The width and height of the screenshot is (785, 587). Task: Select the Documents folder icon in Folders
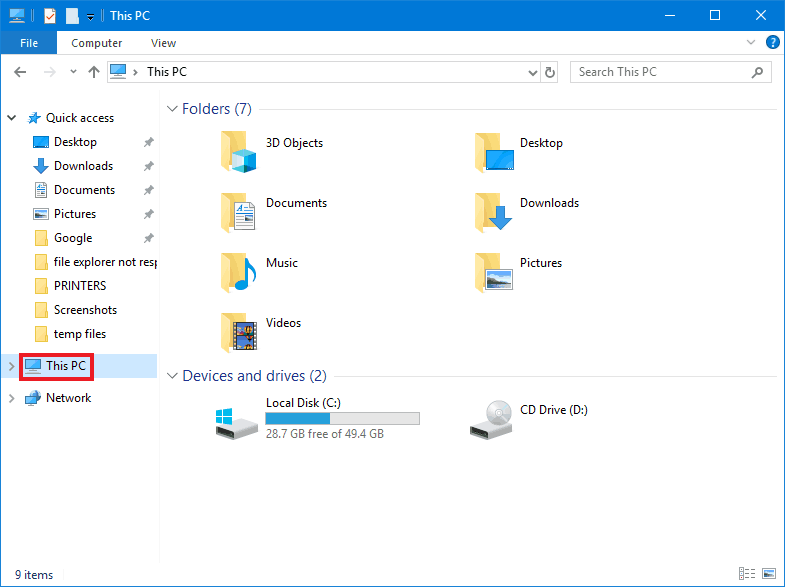pyautogui.click(x=238, y=212)
